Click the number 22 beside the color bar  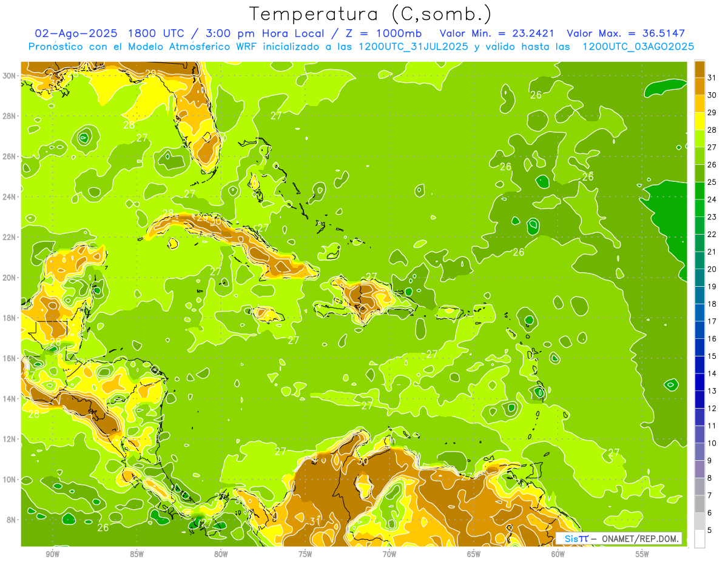[713, 235]
